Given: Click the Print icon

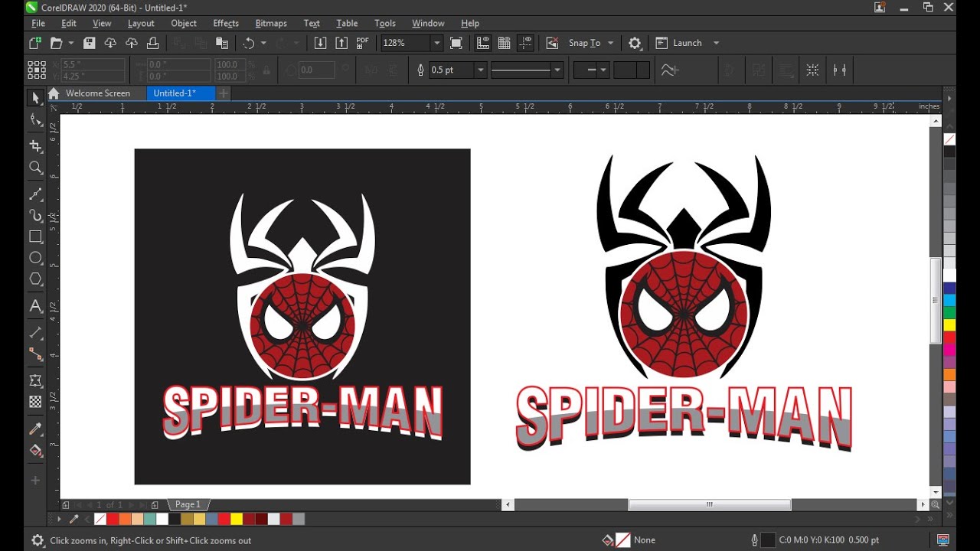Looking at the screenshot, I should click(x=152, y=43).
